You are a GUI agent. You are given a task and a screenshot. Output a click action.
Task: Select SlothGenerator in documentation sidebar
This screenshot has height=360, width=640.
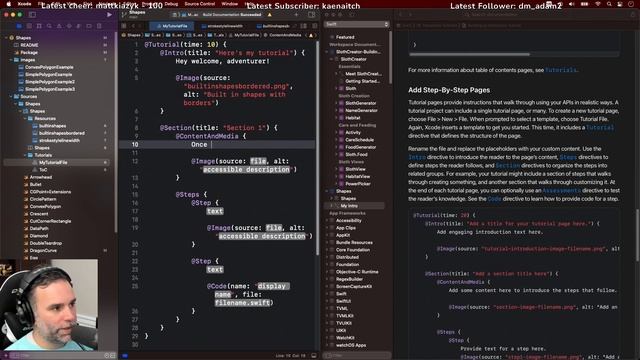(x=360, y=103)
